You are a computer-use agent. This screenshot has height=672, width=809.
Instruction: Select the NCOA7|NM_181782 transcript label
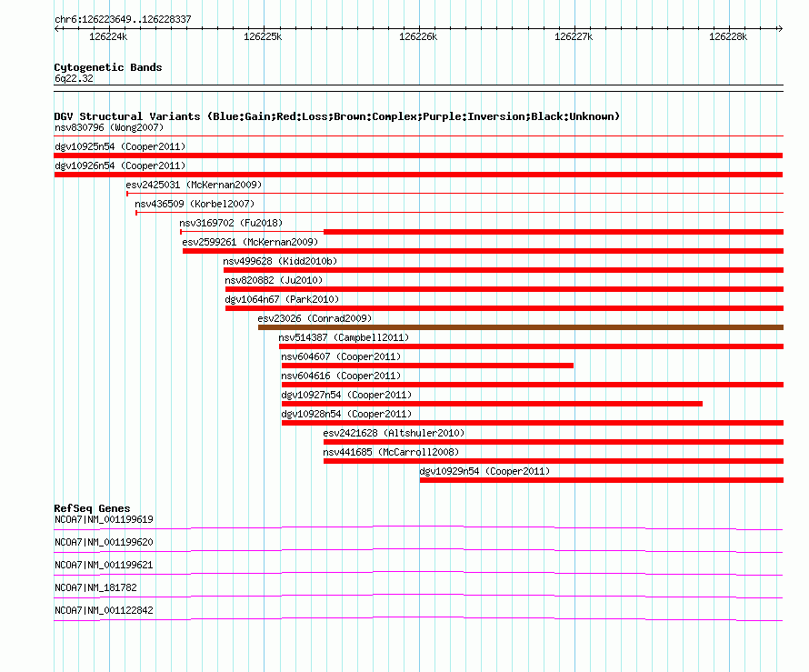pyautogui.click(x=95, y=587)
